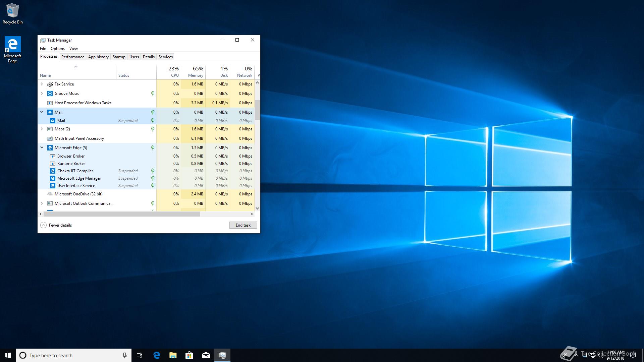Select the Microsoft Edge desktop shortcut
The image size is (644, 362).
[12, 50]
